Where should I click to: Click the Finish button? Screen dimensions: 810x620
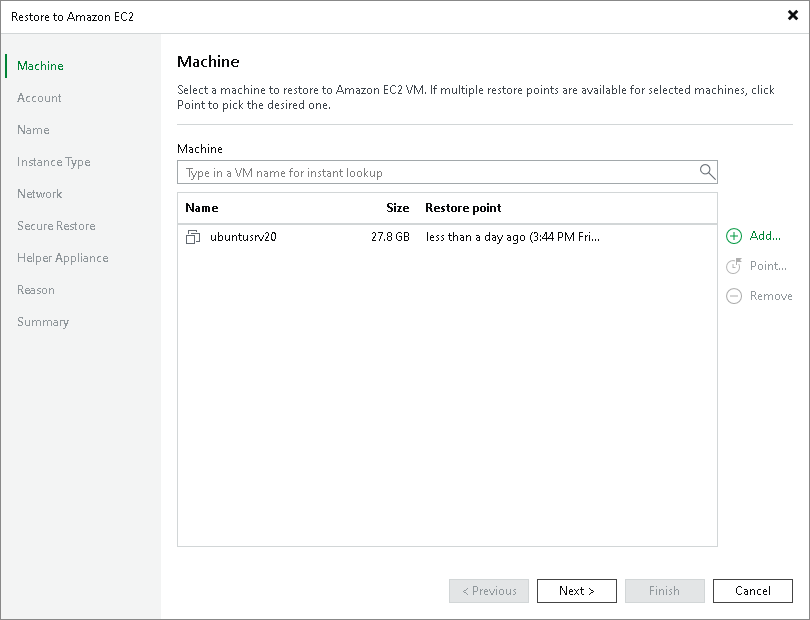pyautogui.click(x=664, y=591)
